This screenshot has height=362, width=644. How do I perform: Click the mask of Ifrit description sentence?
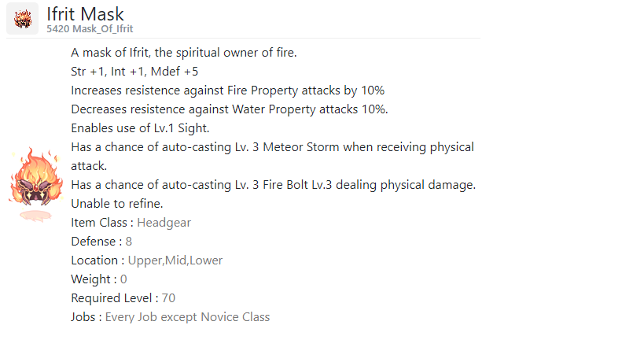[x=183, y=53]
